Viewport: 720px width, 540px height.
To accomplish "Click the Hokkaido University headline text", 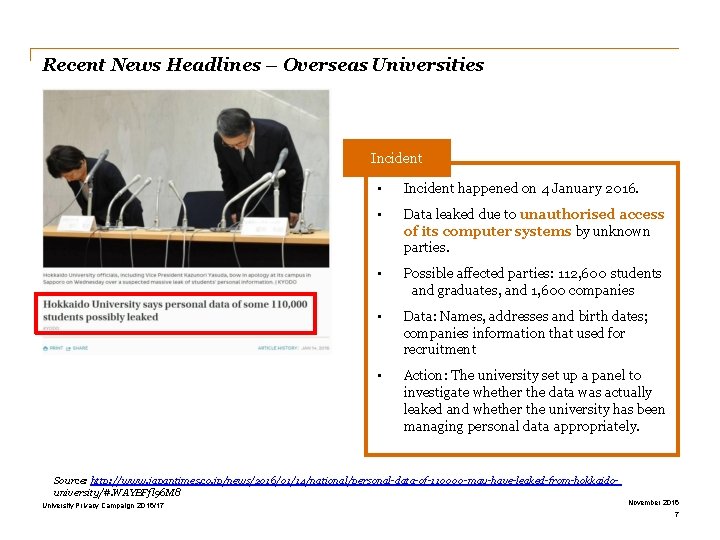I will [175, 310].
